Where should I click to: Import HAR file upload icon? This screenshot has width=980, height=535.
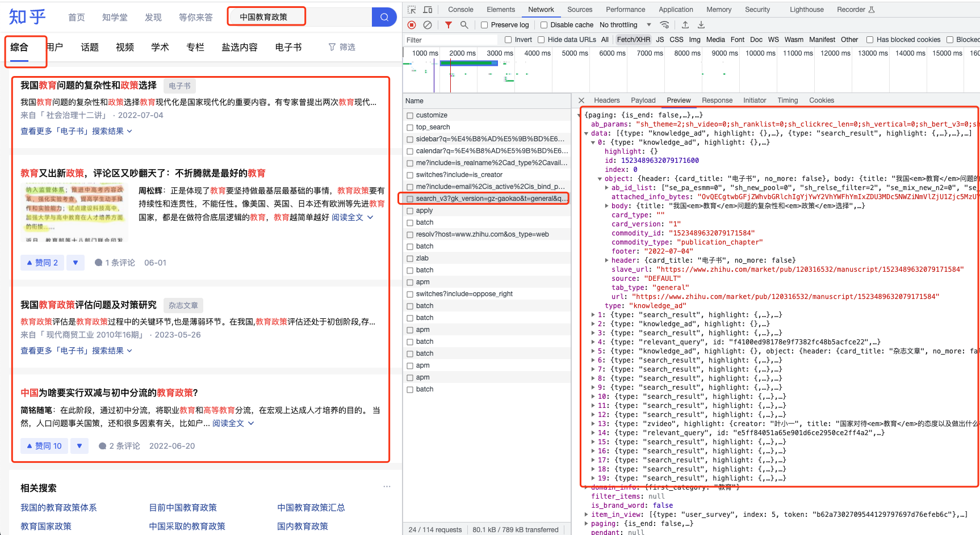tap(685, 25)
